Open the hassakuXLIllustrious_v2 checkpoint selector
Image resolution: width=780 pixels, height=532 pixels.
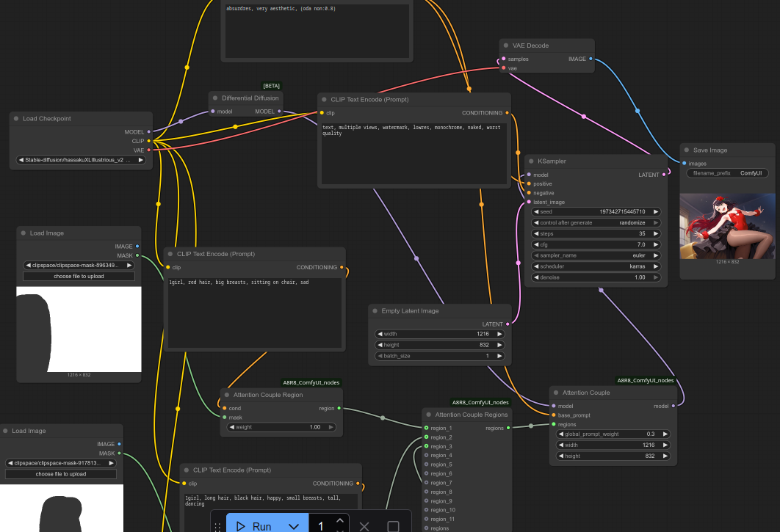tap(81, 160)
